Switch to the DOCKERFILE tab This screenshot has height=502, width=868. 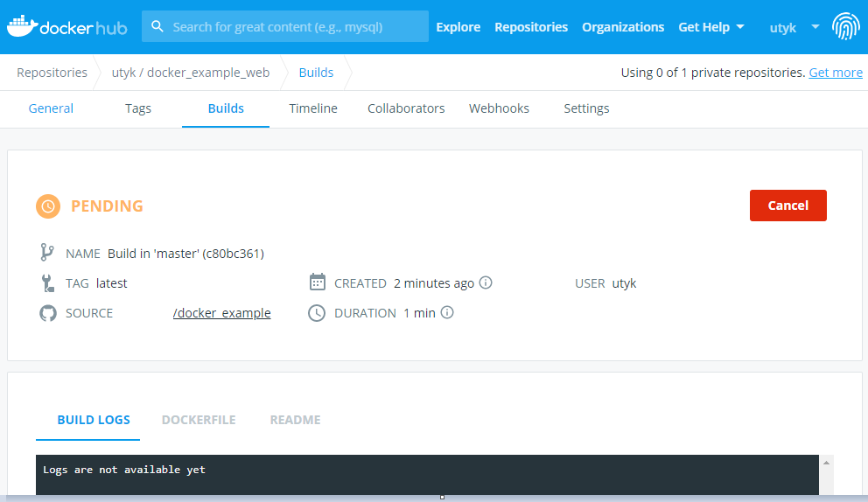[199, 420]
